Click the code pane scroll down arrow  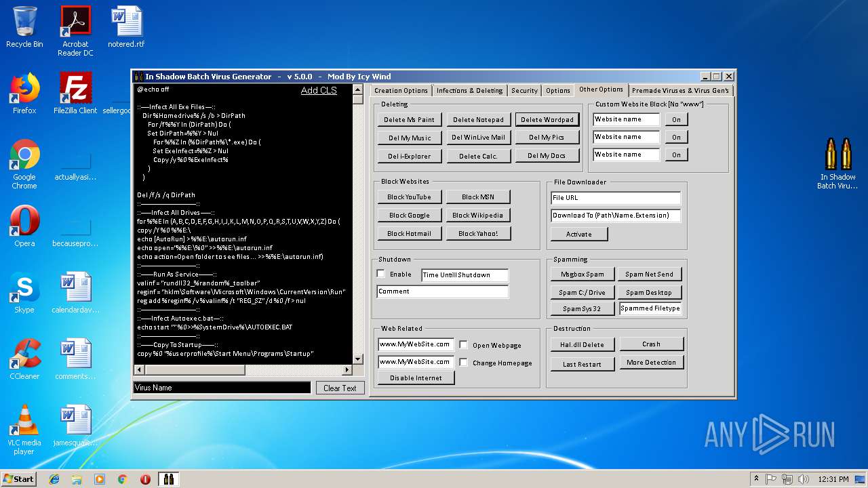[x=358, y=359]
